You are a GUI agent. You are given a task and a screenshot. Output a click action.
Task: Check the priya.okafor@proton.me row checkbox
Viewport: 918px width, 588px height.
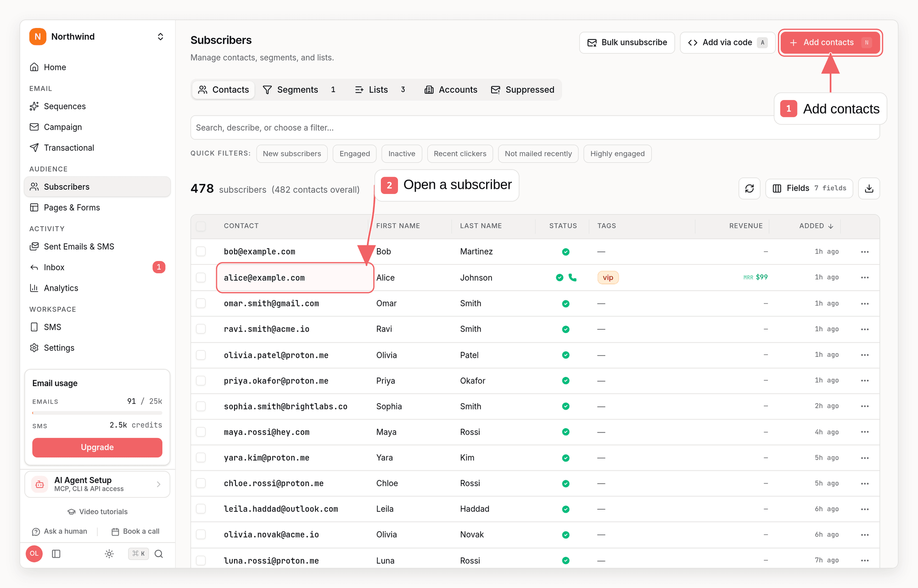(201, 381)
